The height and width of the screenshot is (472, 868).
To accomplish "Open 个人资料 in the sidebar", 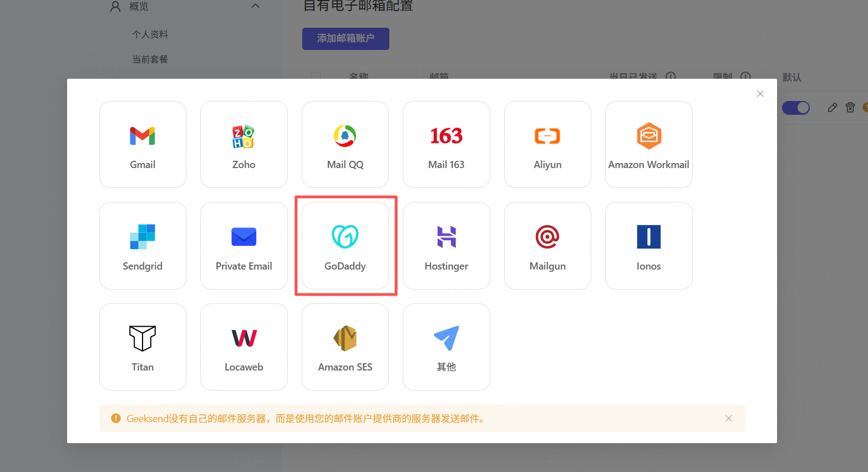I will coord(150,34).
